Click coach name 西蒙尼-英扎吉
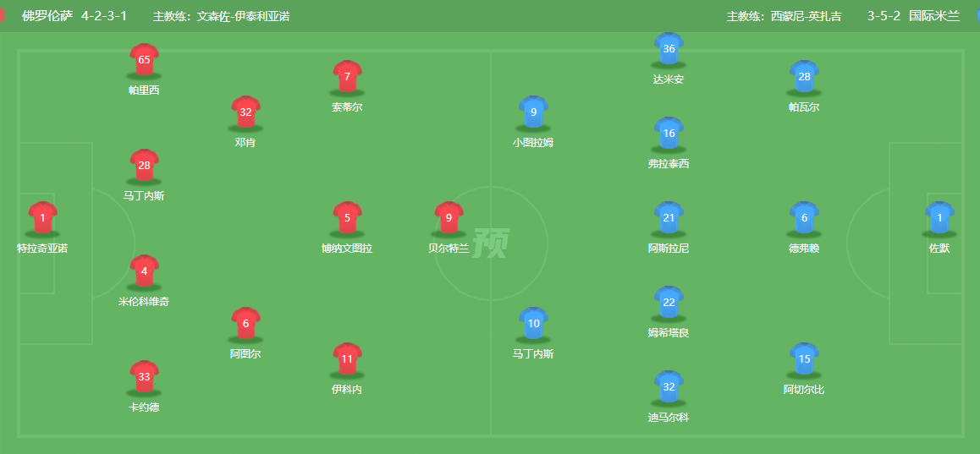The width and height of the screenshot is (980, 454). point(806,16)
